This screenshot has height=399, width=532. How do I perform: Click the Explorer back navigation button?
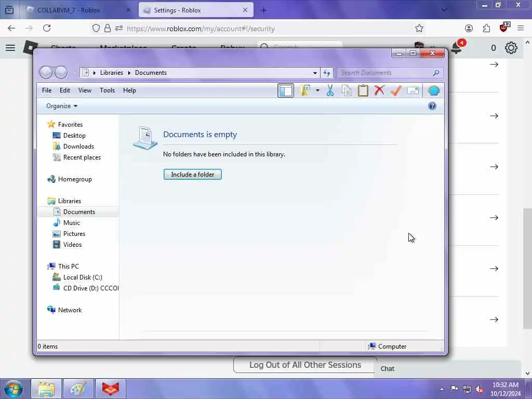46,72
